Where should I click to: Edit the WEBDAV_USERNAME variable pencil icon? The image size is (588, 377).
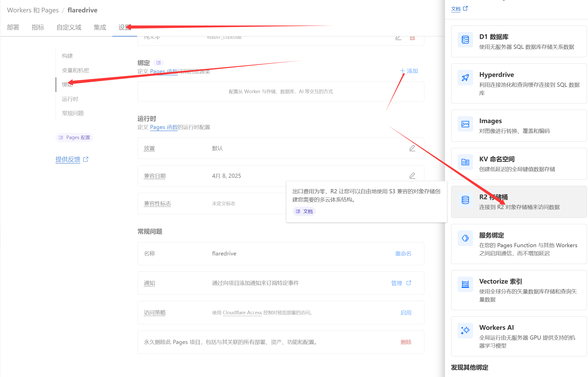tap(398, 38)
